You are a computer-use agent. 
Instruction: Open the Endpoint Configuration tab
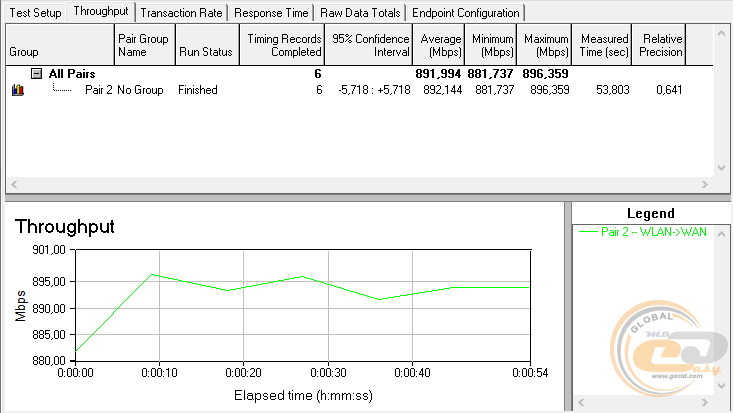point(466,13)
